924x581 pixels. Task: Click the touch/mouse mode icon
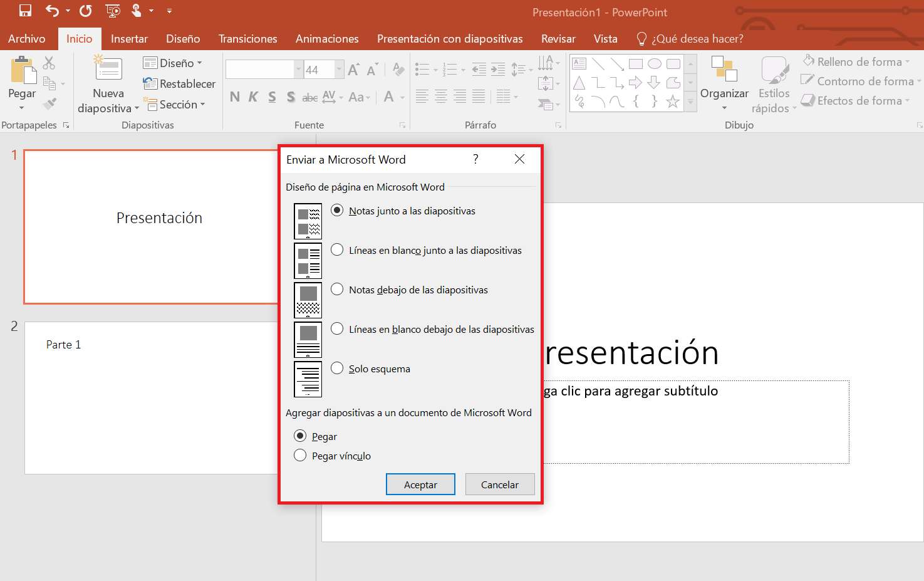tap(137, 11)
